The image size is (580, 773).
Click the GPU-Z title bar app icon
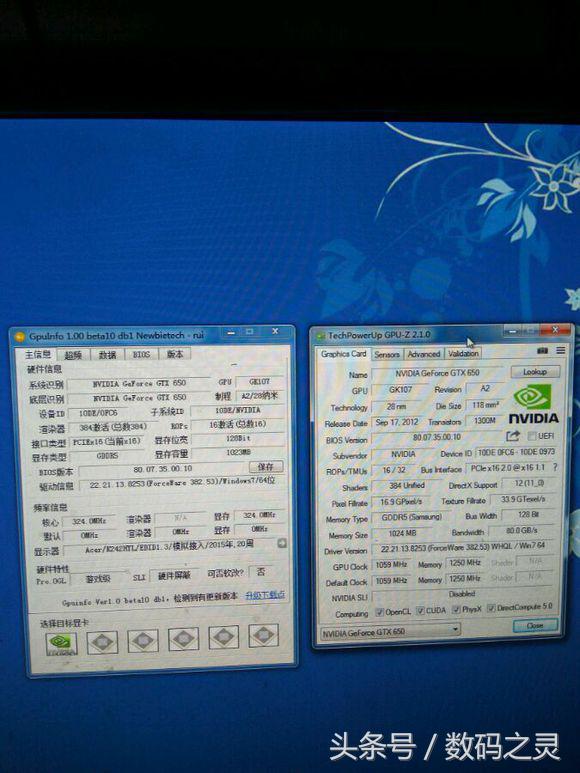pos(321,336)
